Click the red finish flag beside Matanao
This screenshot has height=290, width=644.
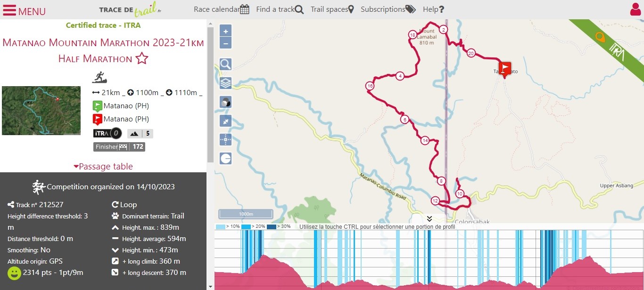point(98,119)
